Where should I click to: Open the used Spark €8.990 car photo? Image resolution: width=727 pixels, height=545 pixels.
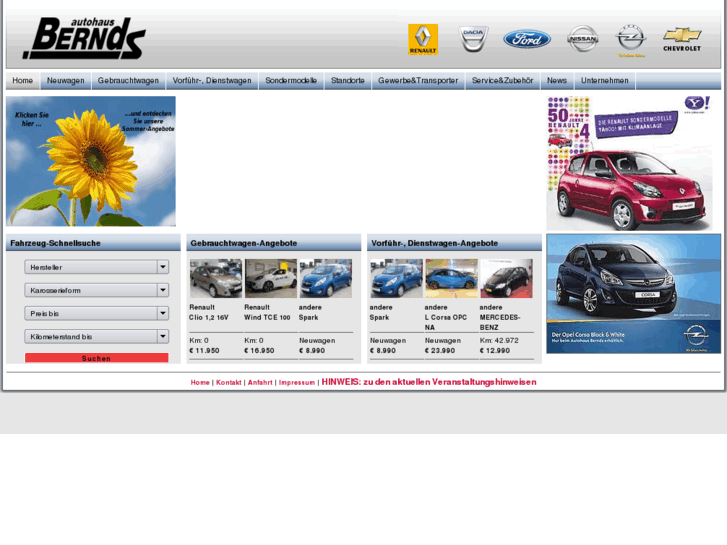click(x=326, y=278)
